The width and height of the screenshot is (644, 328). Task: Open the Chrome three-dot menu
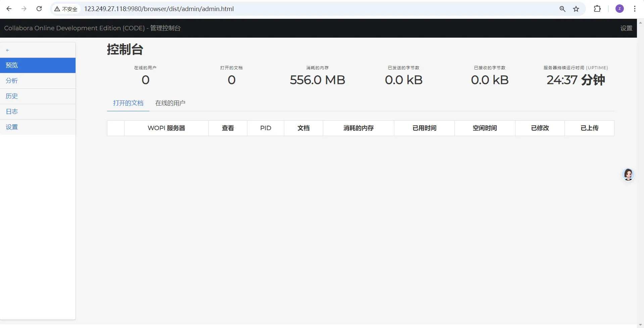(x=635, y=9)
